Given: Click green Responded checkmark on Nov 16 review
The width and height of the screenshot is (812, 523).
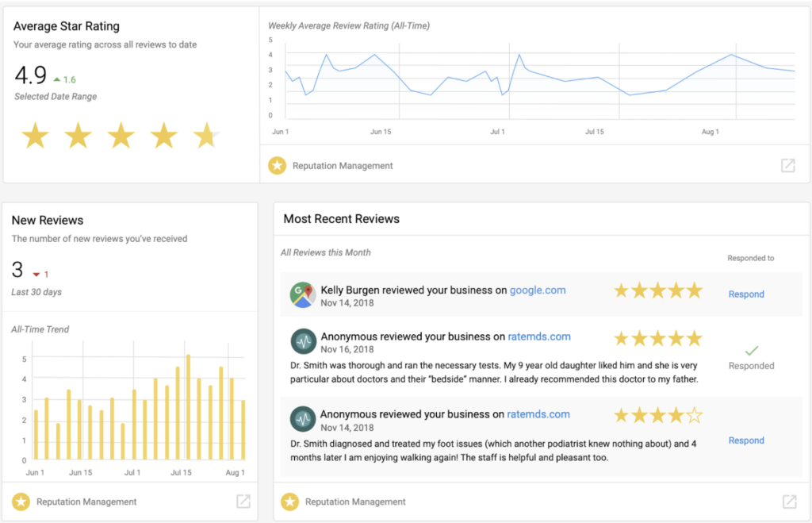Looking at the screenshot, I should (751, 350).
